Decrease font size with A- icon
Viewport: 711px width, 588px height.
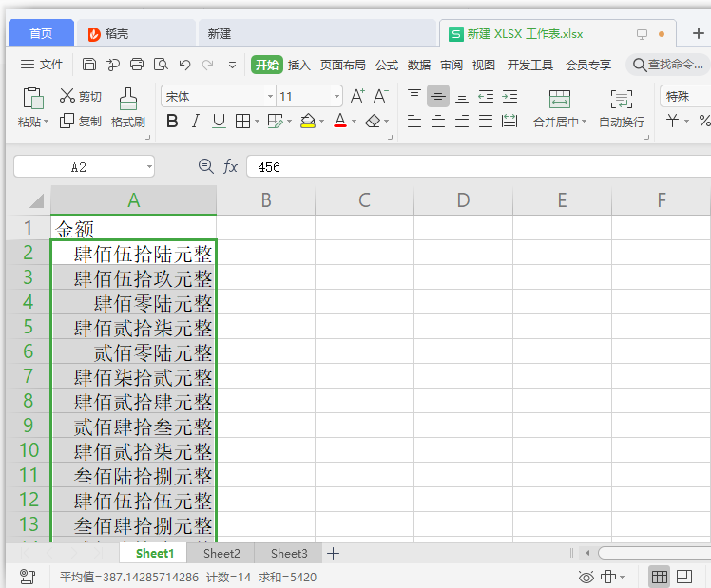pyautogui.click(x=380, y=96)
